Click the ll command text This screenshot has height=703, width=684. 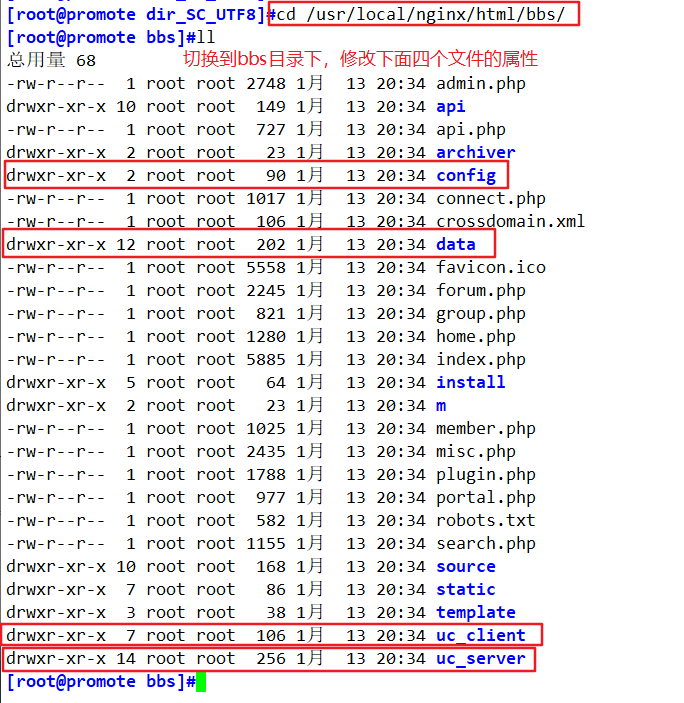(205, 38)
